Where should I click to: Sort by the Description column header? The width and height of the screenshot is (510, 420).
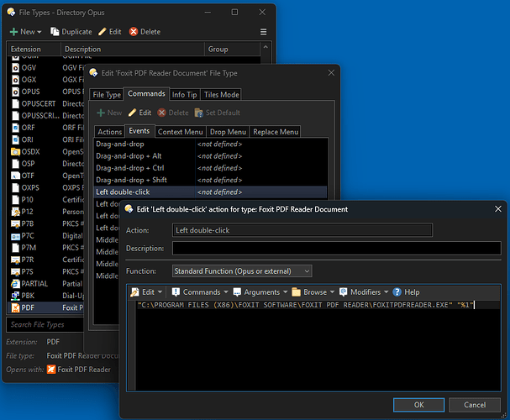coord(133,49)
